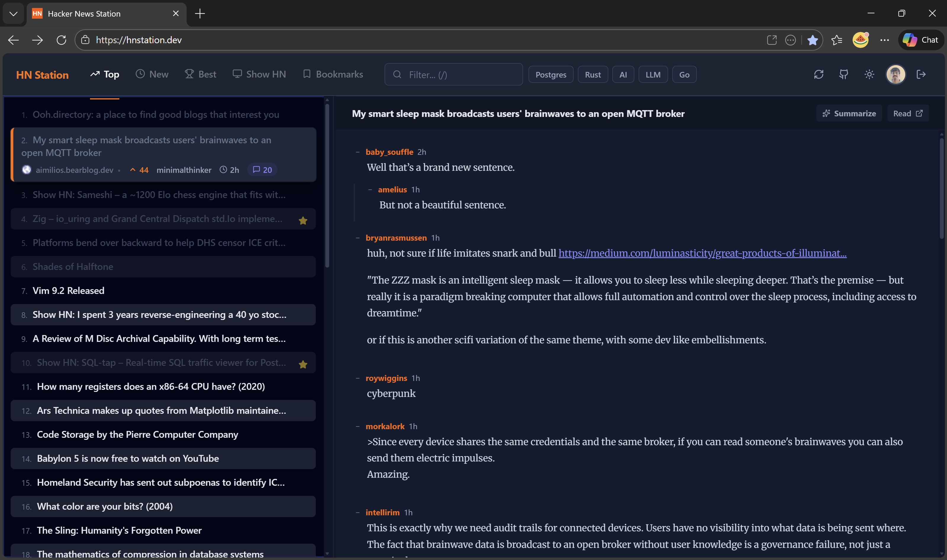Toggle bookmark star on SQL-tap story
This screenshot has width=947, height=560.
click(x=303, y=364)
